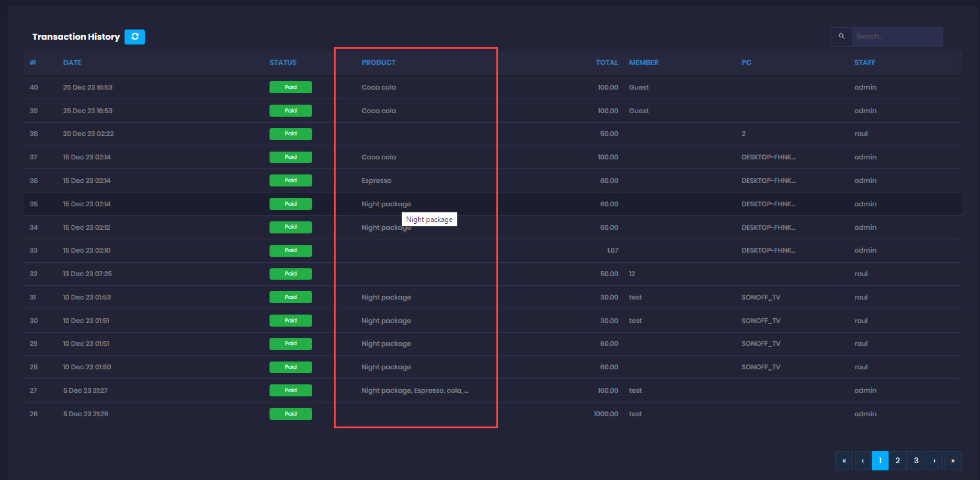980x480 pixels.
Task: Go to next page with single-right arrow
Action: [x=934, y=461]
